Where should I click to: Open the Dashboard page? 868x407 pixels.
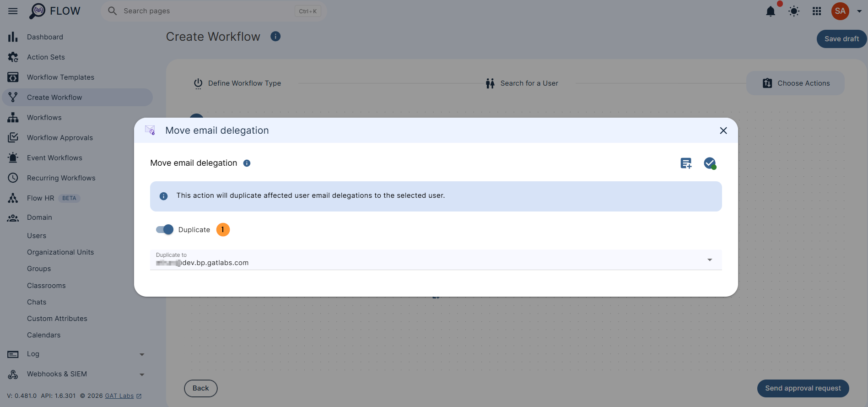pyautogui.click(x=45, y=37)
